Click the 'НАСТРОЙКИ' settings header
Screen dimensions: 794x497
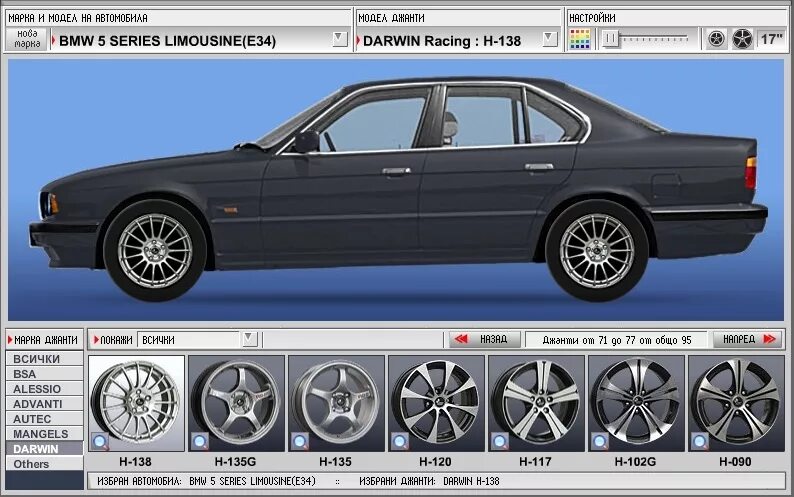click(x=592, y=18)
